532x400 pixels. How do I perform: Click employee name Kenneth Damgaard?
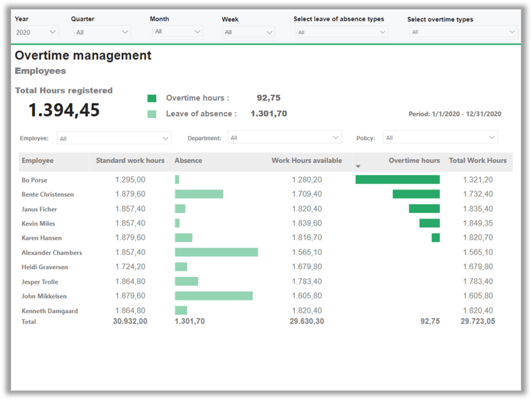50,311
